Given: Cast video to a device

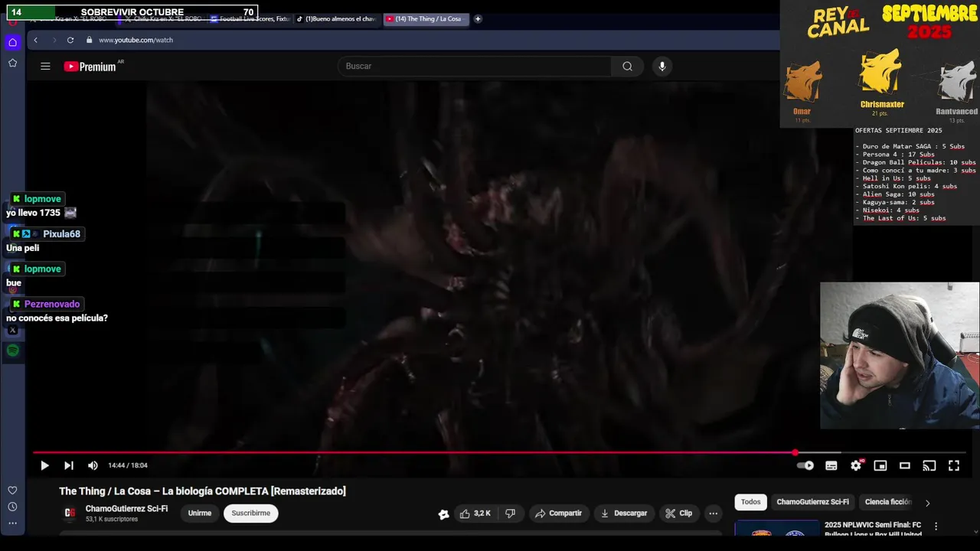Looking at the screenshot, I should point(929,465).
